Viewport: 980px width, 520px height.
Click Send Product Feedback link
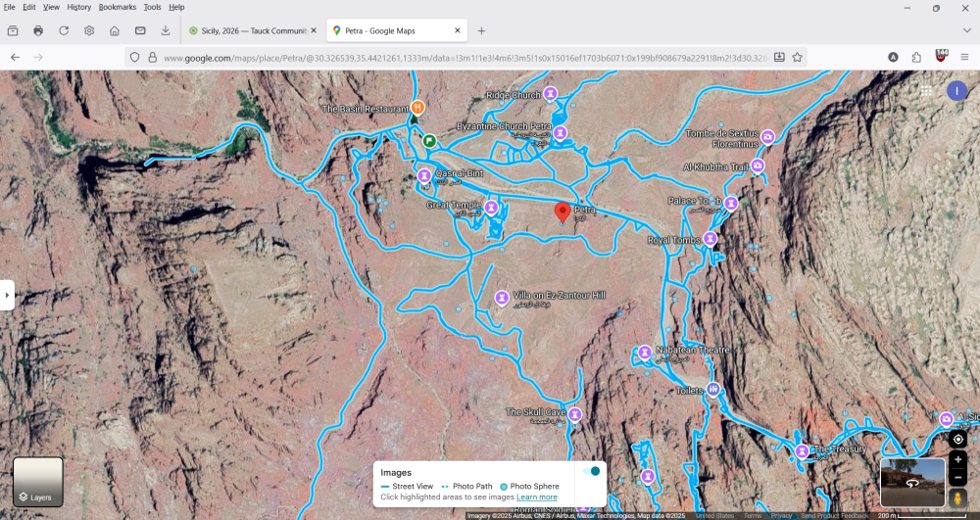(x=835, y=516)
